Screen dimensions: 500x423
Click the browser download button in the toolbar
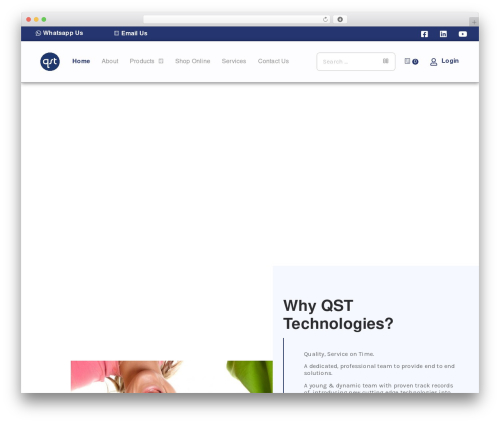(340, 19)
